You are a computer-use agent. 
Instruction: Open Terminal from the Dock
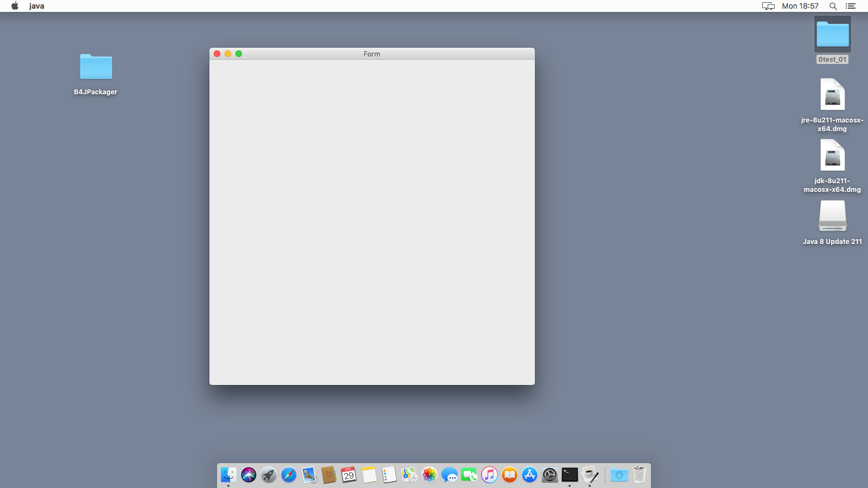pos(569,474)
